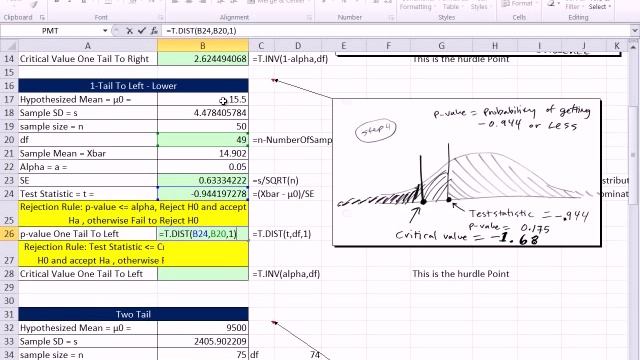The height and width of the screenshot is (360, 640).
Task: Click formula note =s/SQRT(n)
Action: [x=276, y=180]
